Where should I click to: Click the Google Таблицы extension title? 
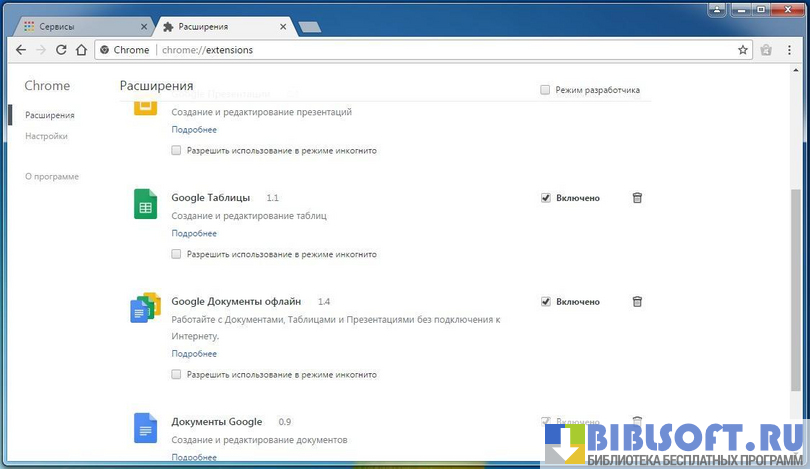pyautogui.click(x=211, y=198)
